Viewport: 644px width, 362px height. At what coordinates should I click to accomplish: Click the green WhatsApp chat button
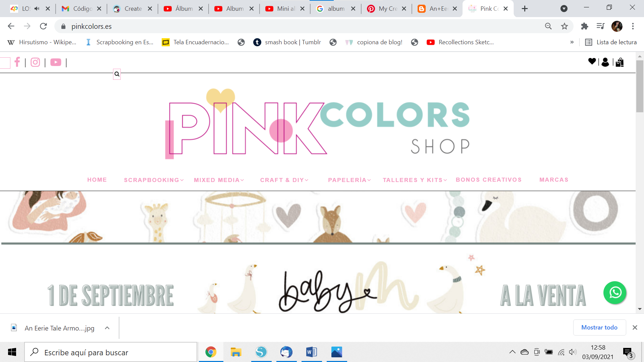[x=615, y=293]
